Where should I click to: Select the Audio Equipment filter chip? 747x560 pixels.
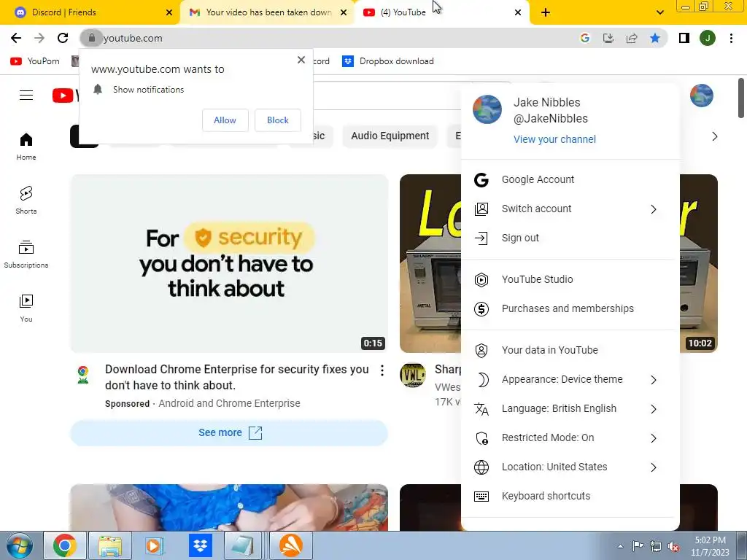(390, 136)
